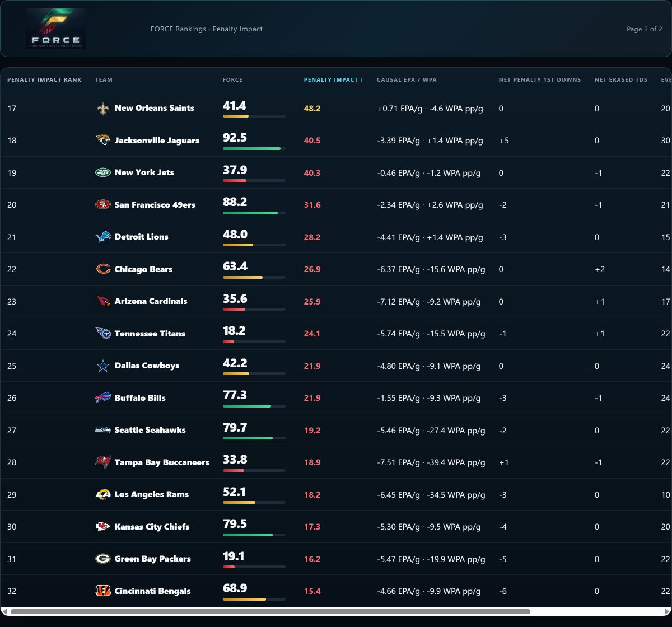The width and height of the screenshot is (672, 627).
Task: Sort by Team column header
Action: (x=104, y=80)
